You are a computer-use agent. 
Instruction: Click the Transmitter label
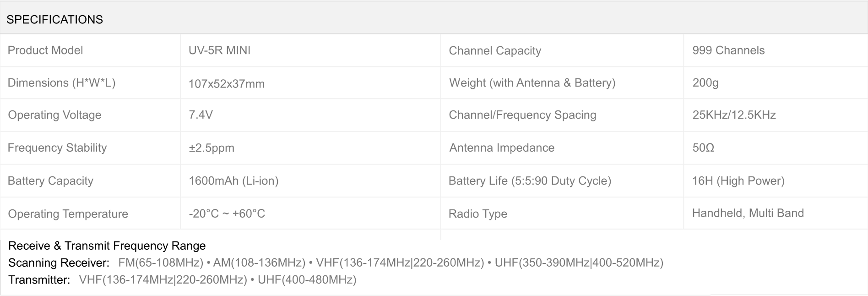pos(39,280)
